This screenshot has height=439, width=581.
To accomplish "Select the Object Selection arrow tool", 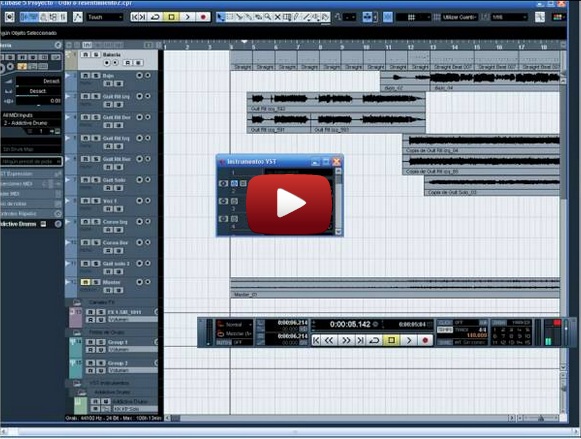I will (221, 17).
